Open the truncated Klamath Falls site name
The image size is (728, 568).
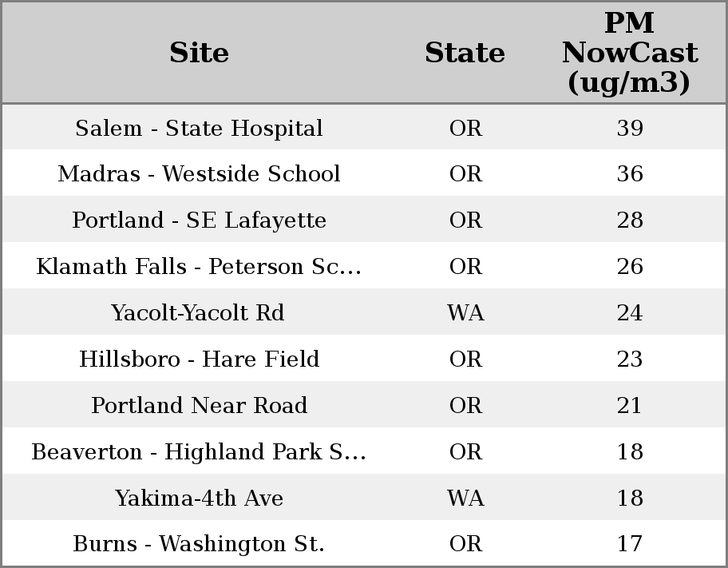[199, 267]
